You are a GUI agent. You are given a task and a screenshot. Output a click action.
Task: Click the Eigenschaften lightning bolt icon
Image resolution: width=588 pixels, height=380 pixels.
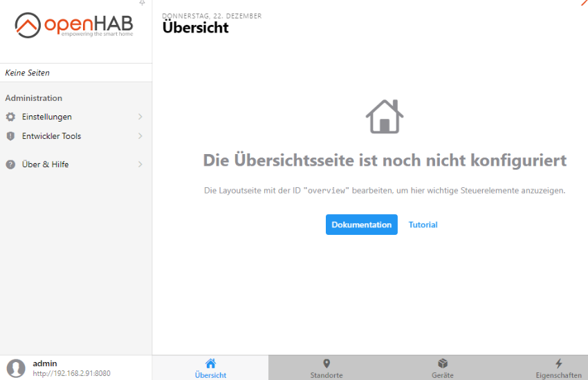[559, 363]
